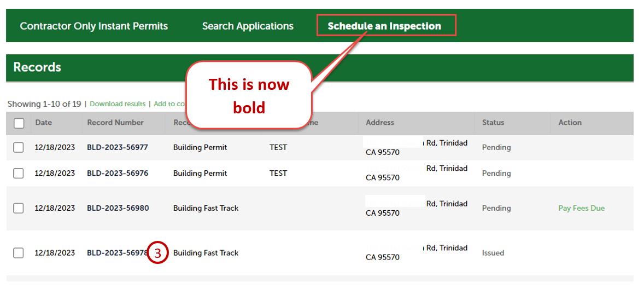The height and width of the screenshot is (288, 644).
Task: Sort by the Date column header
Action: pyautogui.click(x=44, y=123)
